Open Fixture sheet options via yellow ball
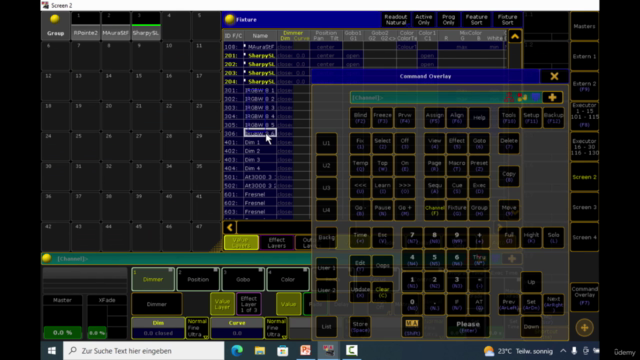 point(229,19)
